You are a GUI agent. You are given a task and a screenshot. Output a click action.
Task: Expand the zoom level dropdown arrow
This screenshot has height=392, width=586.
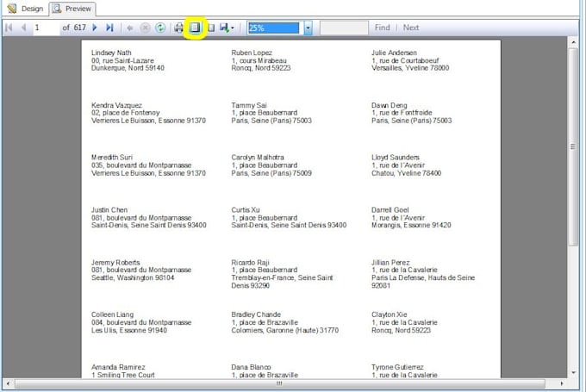pyautogui.click(x=308, y=28)
